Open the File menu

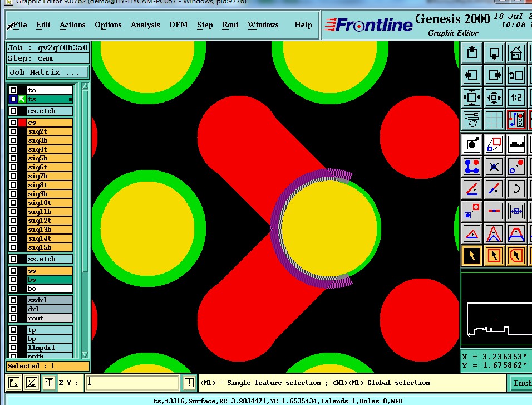(19, 25)
